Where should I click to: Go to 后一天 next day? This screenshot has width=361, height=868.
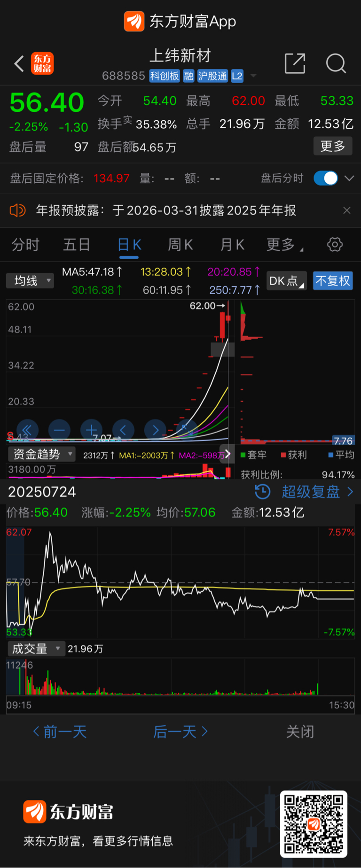click(180, 731)
